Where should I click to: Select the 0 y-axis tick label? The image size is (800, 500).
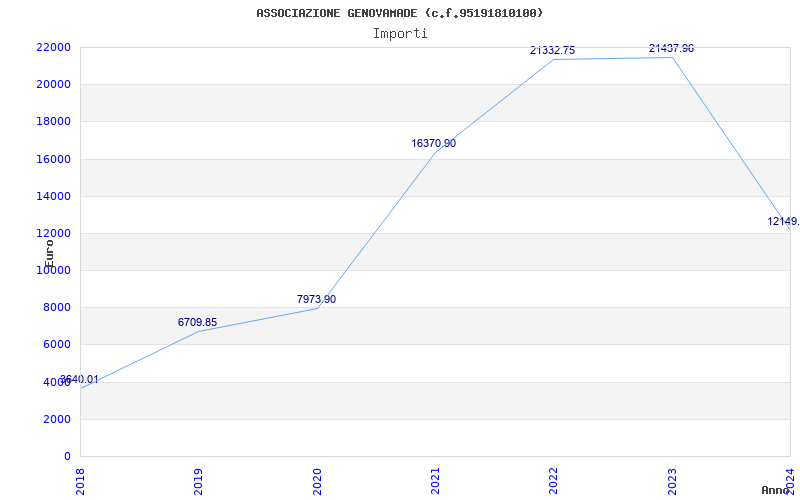tap(67, 456)
